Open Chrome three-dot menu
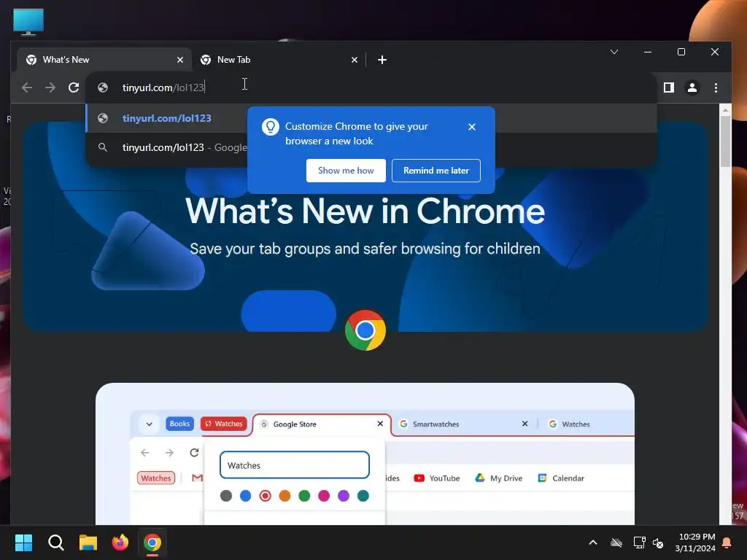747x560 pixels. click(716, 87)
